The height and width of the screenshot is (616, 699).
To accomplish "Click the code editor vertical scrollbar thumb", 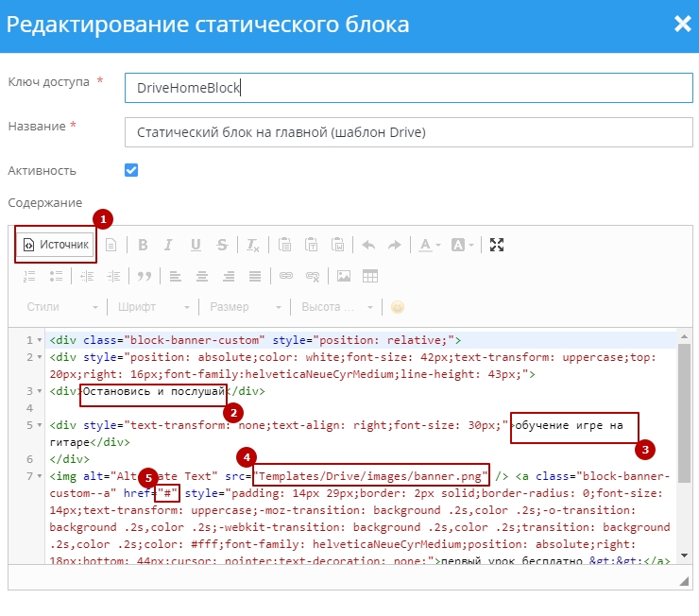I will pyautogui.click(x=684, y=413).
